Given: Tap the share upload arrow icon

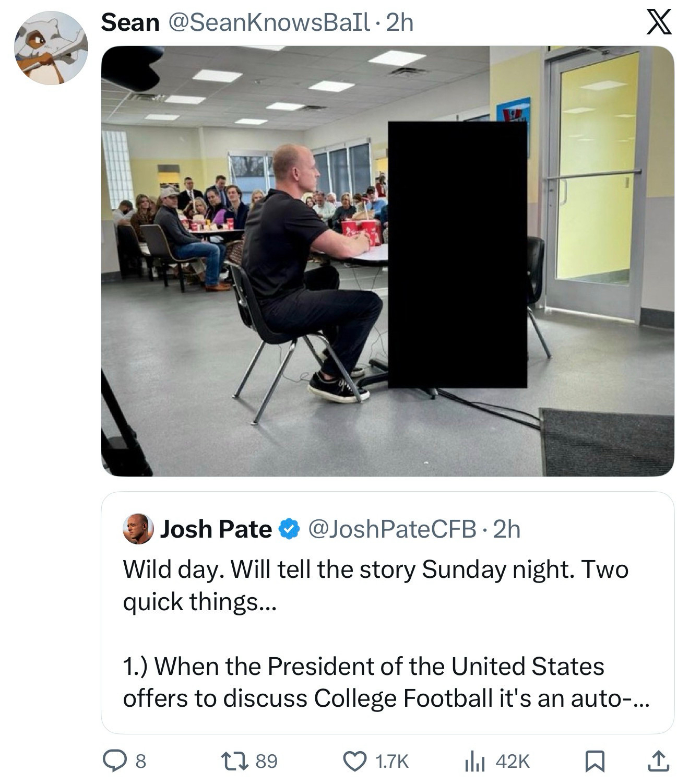Looking at the screenshot, I should pos(658,761).
